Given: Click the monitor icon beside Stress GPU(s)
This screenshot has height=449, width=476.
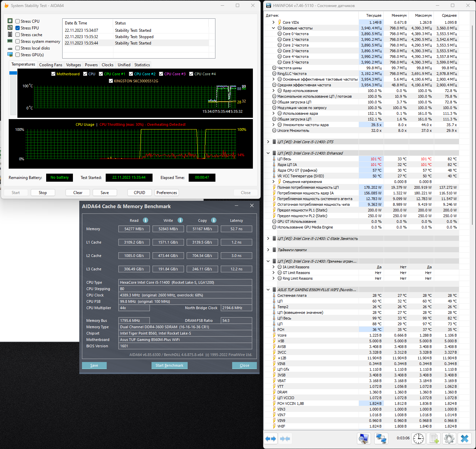Looking at the screenshot, I should (10, 55).
